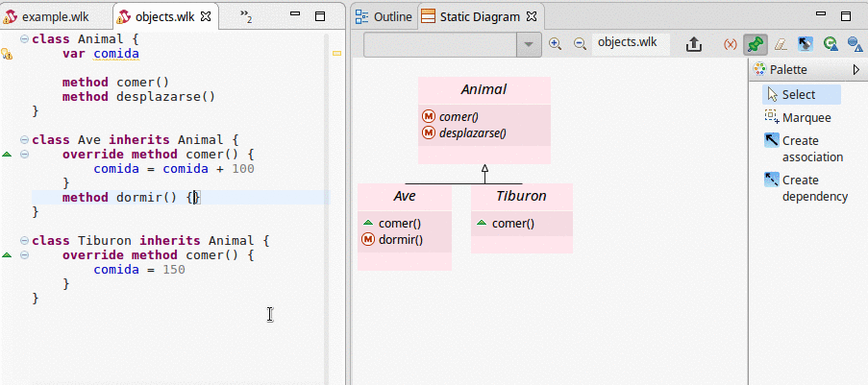The image size is (868, 385).
Task: Click the objects.wlk label in diagram toolbar
Action: [x=627, y=42]
